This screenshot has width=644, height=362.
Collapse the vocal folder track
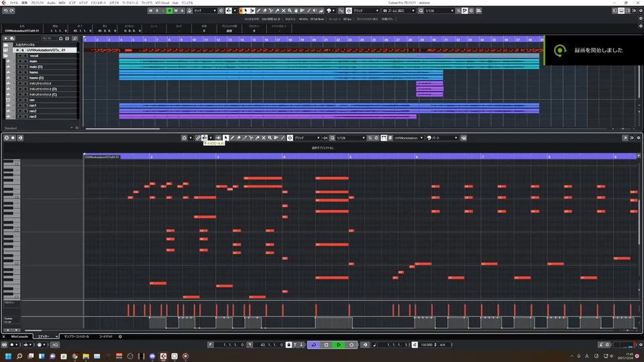click(6, 56)
